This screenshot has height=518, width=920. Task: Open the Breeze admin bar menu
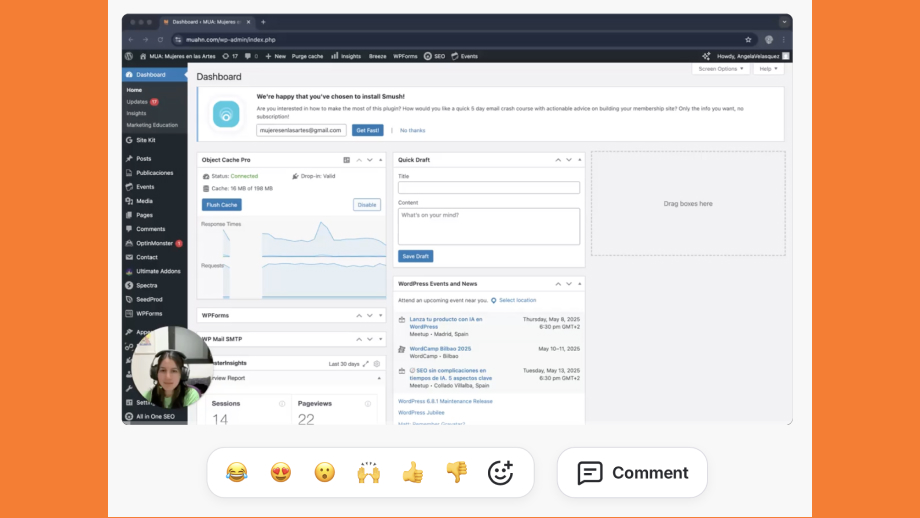tap(377, 56)
